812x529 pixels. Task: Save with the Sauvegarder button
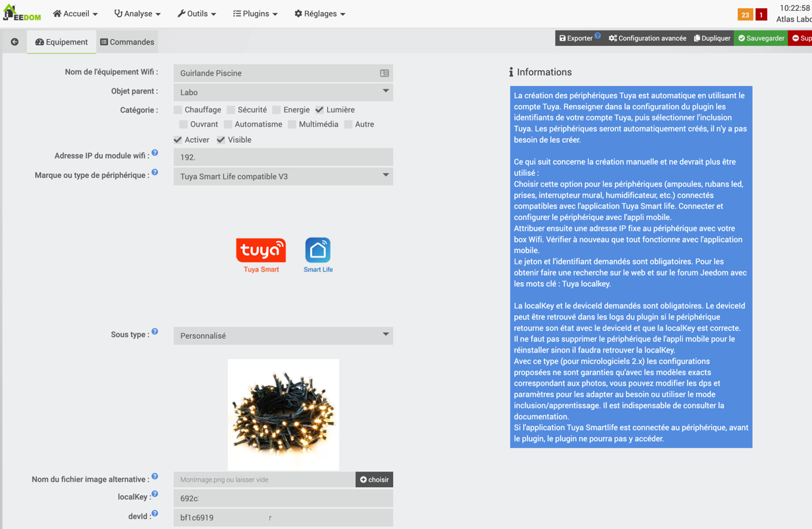(761, 39)
